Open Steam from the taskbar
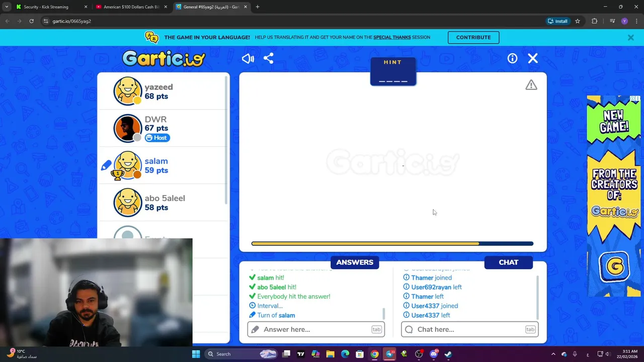The height and width of the screenshot is (362, 644). click(x=448, y=354)
